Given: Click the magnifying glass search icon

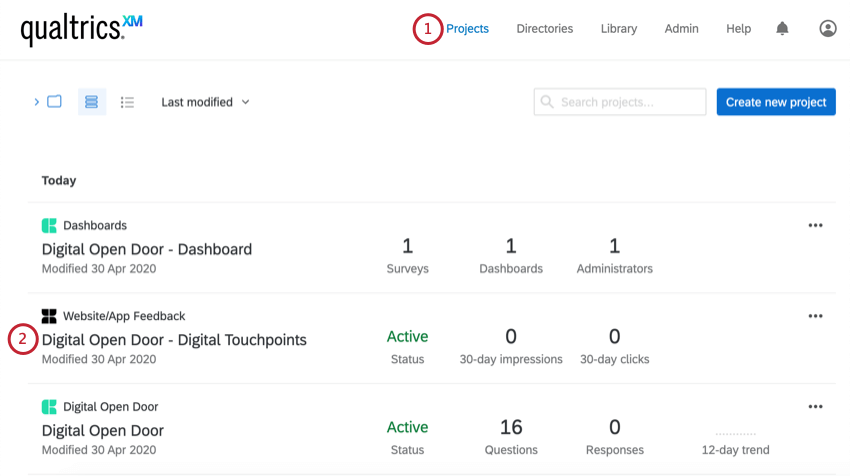Looking at the screenshot, I should coord(547,102).
